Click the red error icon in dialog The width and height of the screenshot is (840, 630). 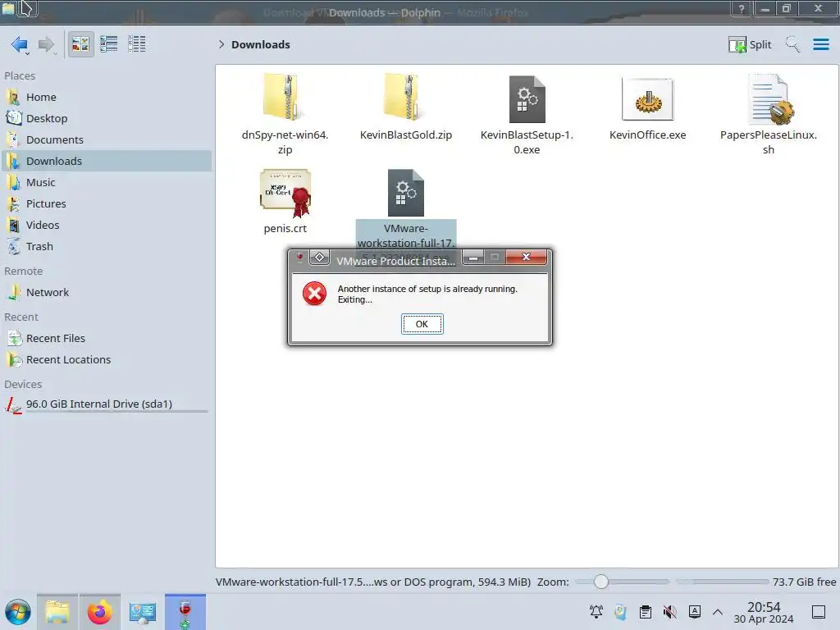[314, 294]
